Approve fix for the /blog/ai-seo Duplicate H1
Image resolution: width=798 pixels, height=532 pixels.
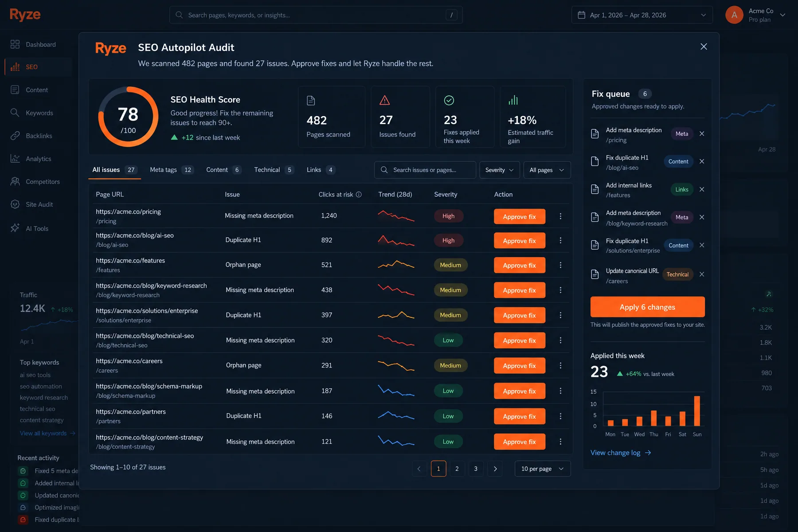(520, 241)
